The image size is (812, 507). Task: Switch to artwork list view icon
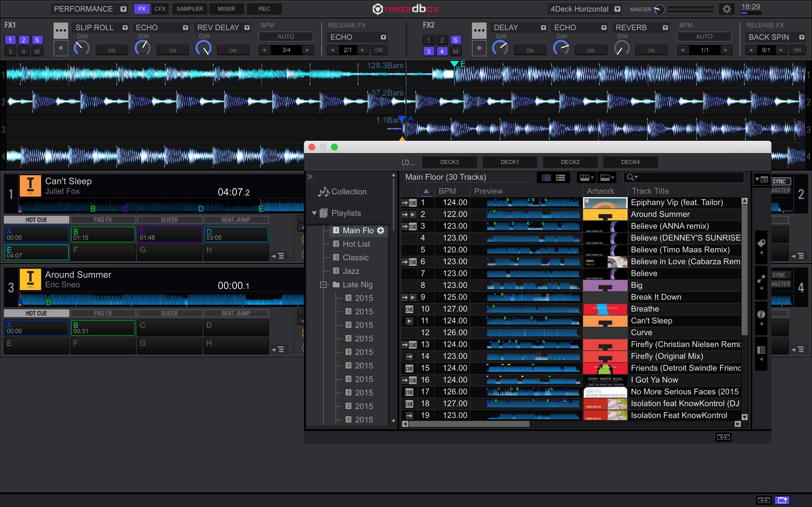[x=561, y=177]
